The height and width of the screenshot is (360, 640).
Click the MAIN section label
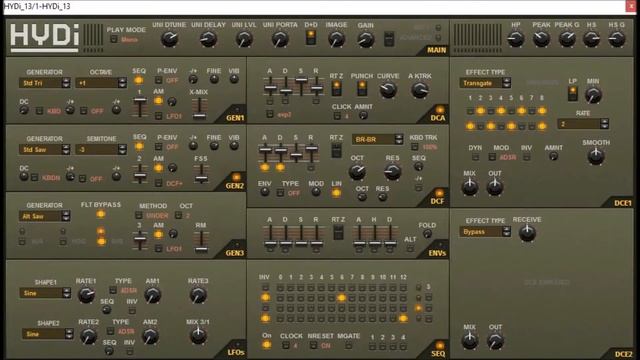436,50
